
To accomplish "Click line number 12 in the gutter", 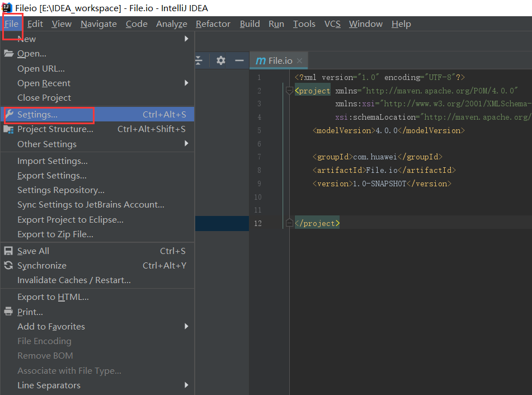I will click(258, 223).
